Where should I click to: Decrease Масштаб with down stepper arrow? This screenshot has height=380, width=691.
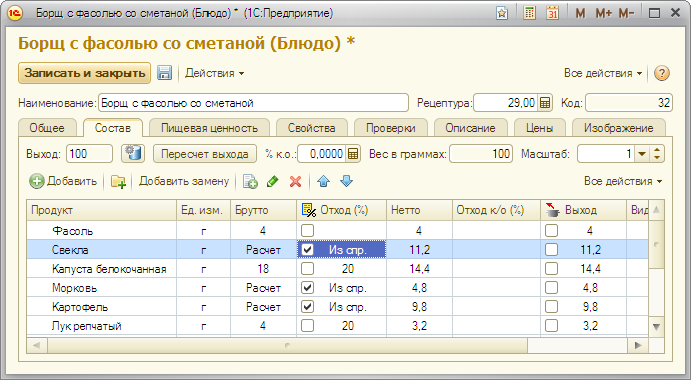tap(657, 158)
